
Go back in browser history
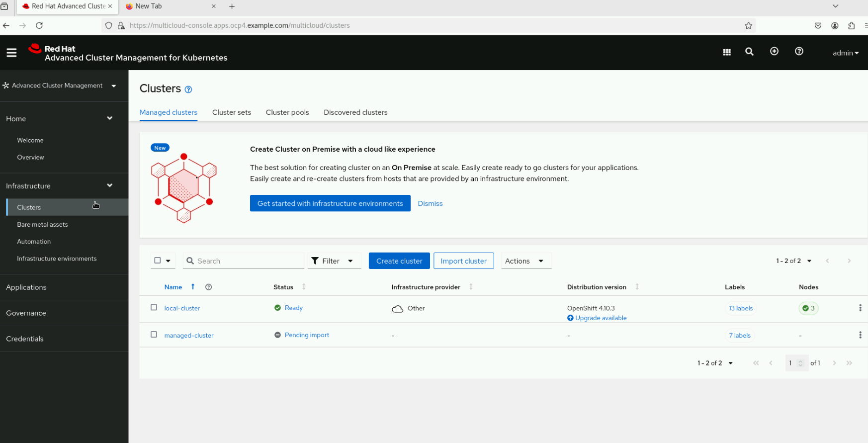click(6, 25)
